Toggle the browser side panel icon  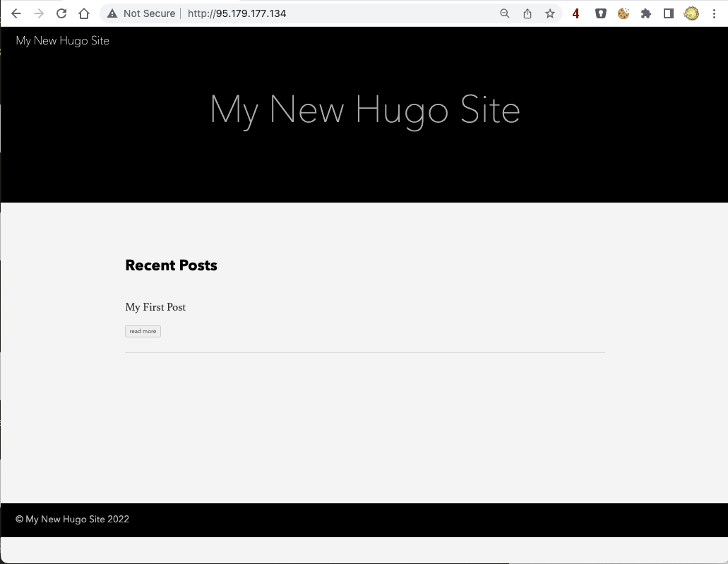click(669, 13)
